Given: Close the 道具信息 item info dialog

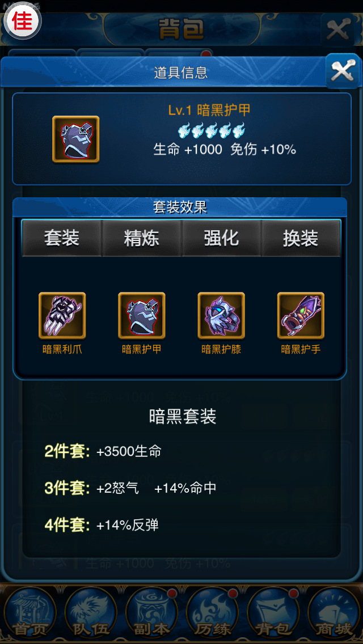Looking at the screenshot, I should tap(343, 71).
